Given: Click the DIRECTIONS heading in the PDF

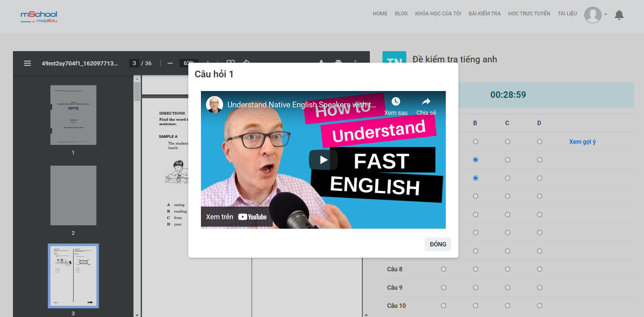Looking at the screenshot, I should (172, 113).
